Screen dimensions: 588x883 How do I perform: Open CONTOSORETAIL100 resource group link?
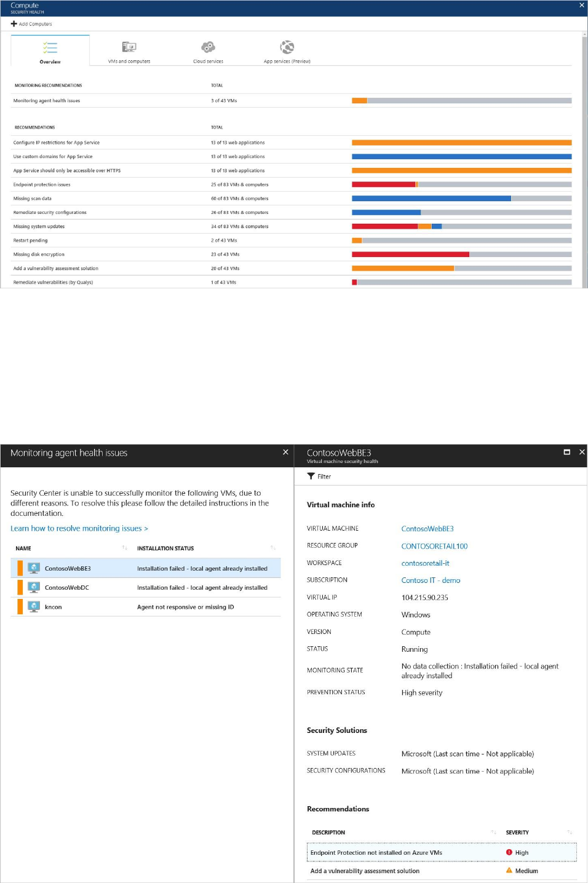434,546
